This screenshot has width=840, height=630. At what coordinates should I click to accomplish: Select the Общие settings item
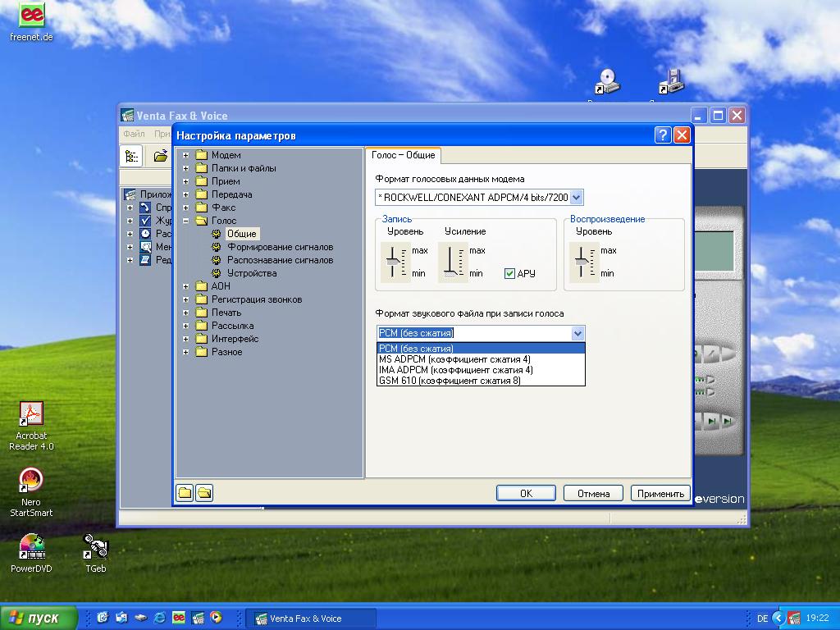coord(242,234)
